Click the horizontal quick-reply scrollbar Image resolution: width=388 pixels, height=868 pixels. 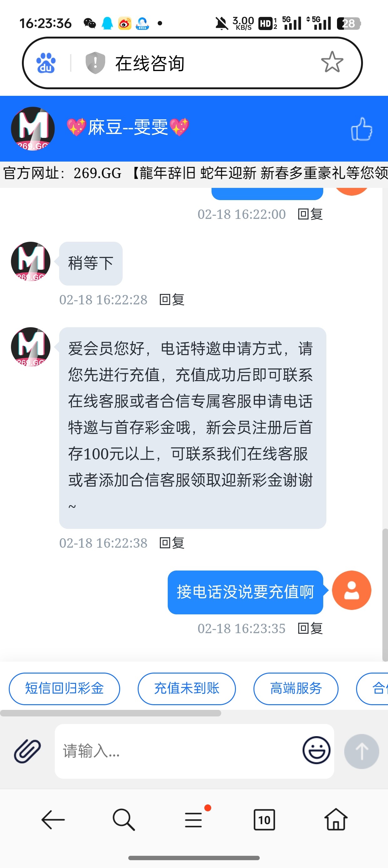point(110,713)
